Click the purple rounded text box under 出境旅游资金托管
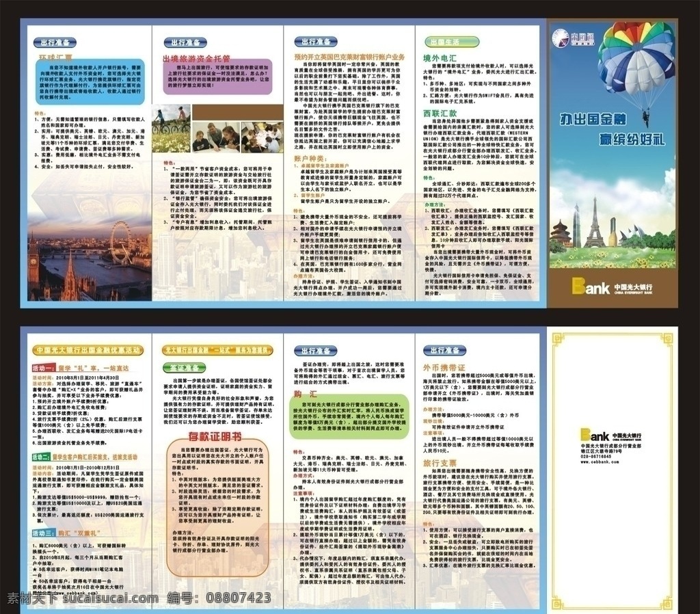Screen dimensions: 700x614 coord(218,77)
